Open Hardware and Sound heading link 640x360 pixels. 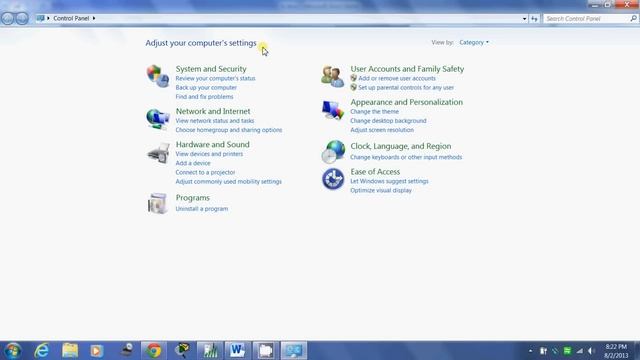(212, 144)
